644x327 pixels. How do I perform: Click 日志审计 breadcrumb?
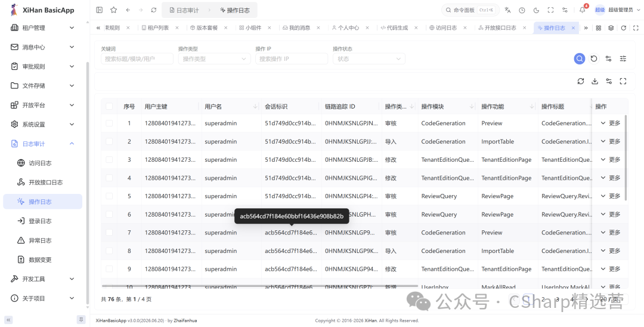tap(184, 10)
